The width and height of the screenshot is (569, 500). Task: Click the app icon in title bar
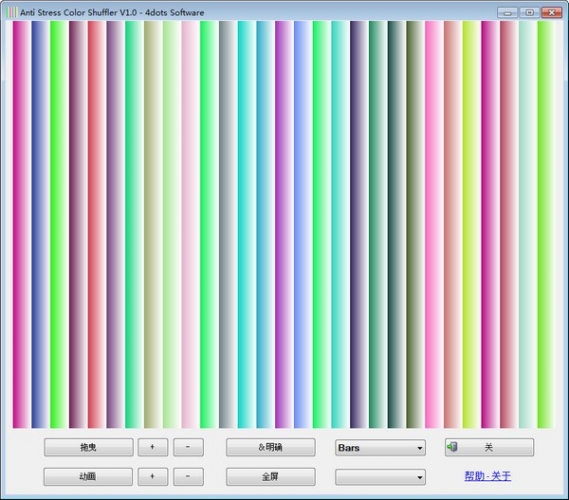click(x=11, y=12)
